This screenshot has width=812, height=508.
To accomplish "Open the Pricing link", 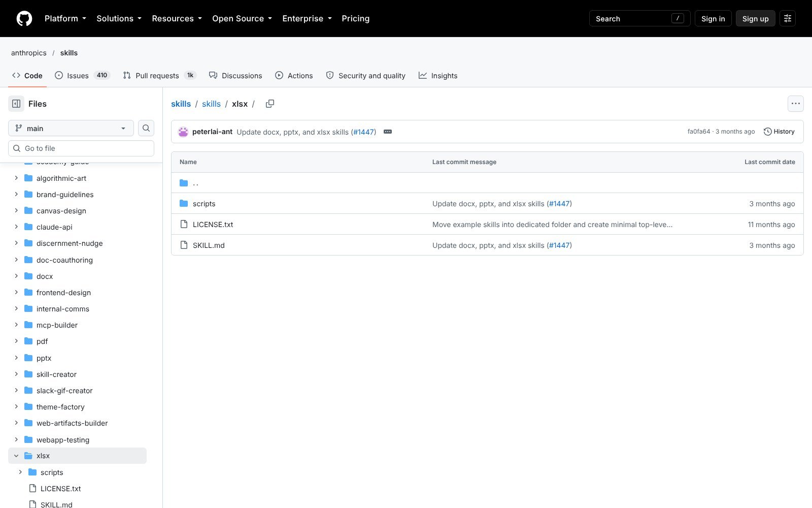I will pos(356,18).
